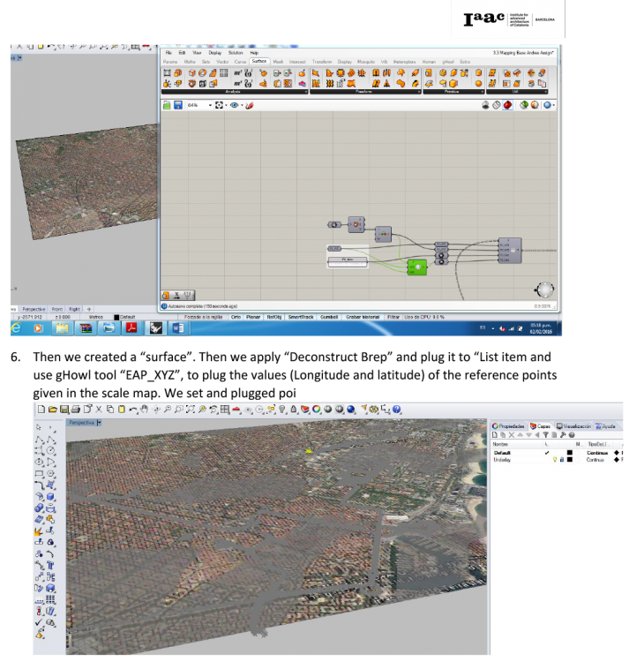The width and height of the screenshot is (644, 662).
Task: Toggle SmartTrack in the status bar
Action: pyautogui.click(x=300, y=316)
